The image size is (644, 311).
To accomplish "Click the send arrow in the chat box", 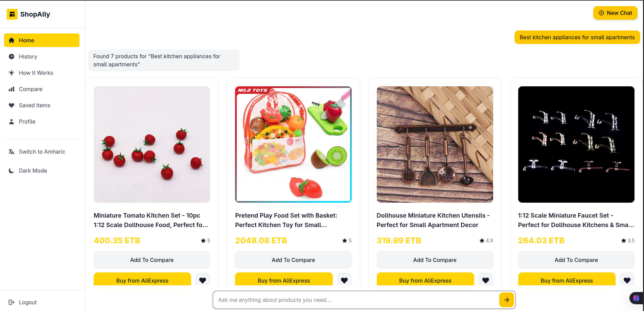I will 507,299.
